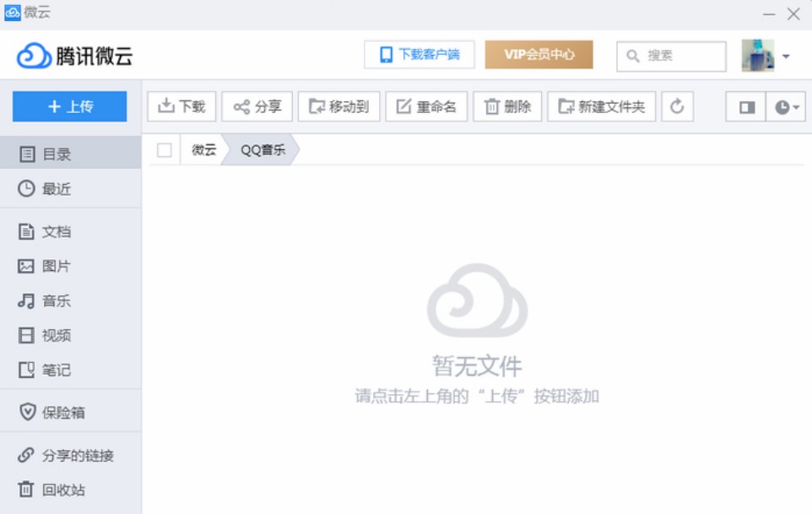The width and height of the screenshot is (812, 514).
Task: Open 分享的链接 shared links
Action: pyautogui.click(x=70, y=455)
